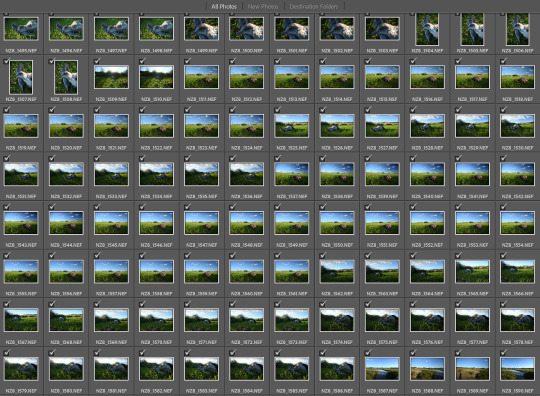Screen dimensions: 540x396
Task: Toggle the checkbox on NZ8_1519.NEF
Action: 7,110
